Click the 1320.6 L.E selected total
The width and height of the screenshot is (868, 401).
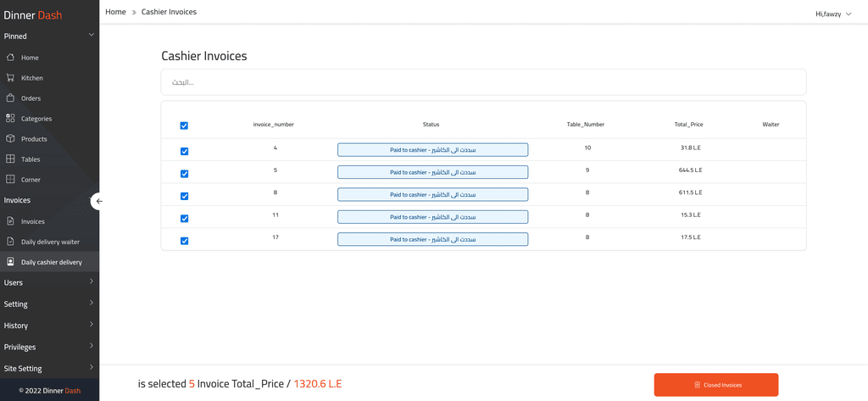(318, 384)
